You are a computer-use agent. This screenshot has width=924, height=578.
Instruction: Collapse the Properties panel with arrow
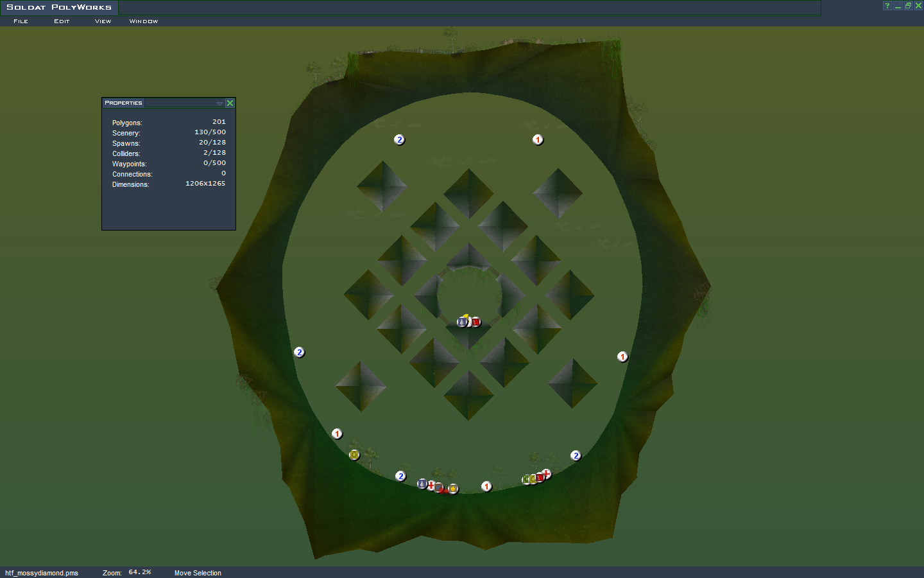click(x=219, y=103)
